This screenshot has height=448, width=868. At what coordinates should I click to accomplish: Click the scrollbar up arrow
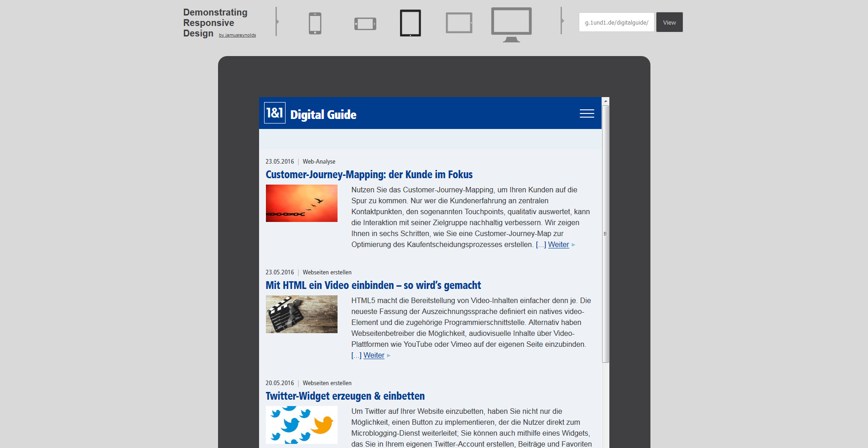605,101
